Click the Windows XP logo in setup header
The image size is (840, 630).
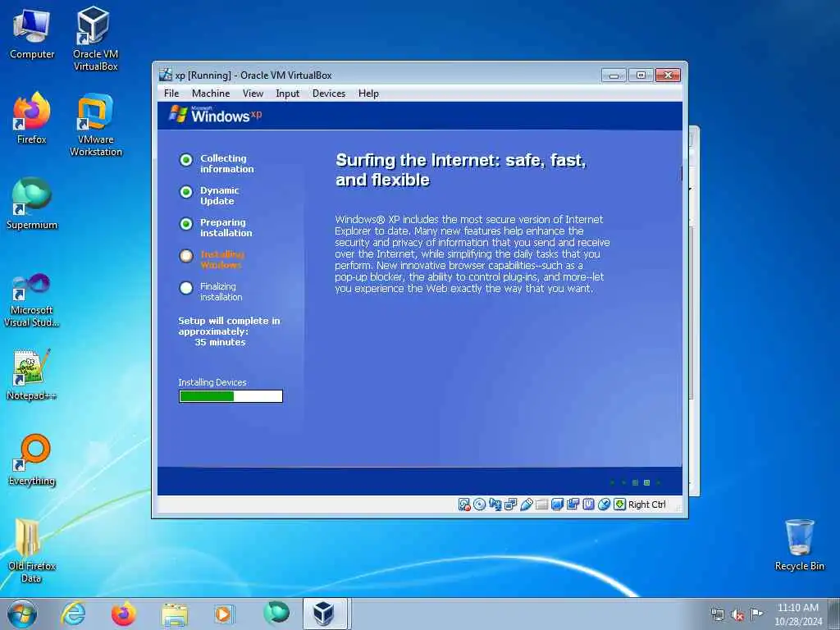tap(215, 114)
